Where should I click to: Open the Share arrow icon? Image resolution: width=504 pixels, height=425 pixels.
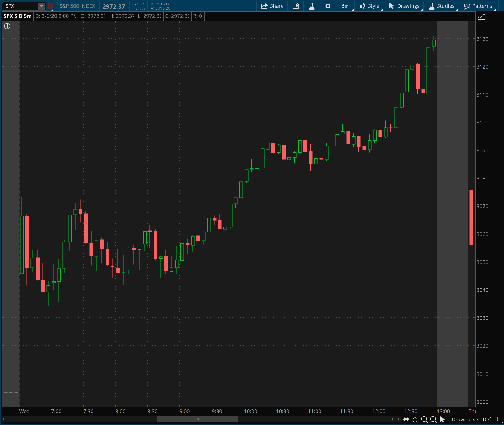(x=264, y=6)
